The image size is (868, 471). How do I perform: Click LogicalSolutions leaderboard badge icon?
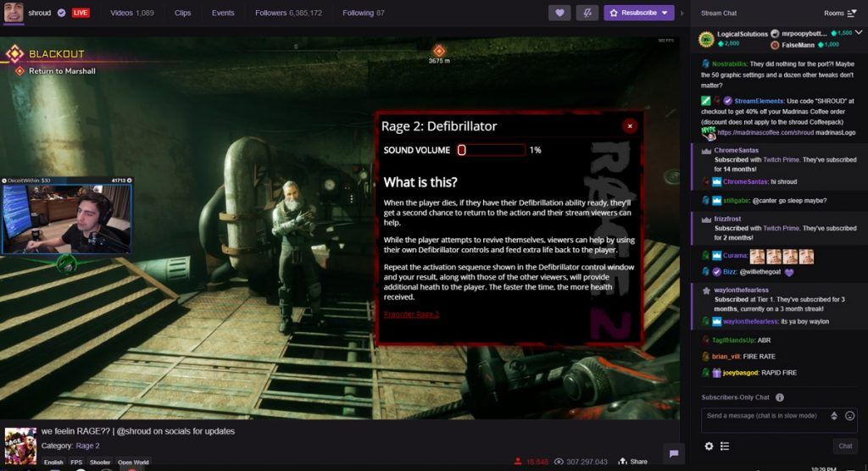click(x=706, y=39)
